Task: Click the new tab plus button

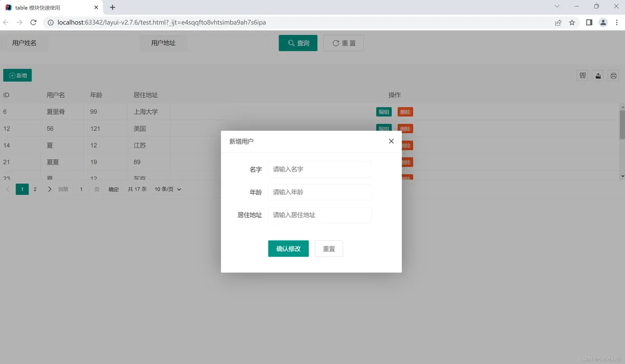Action: pos(112,7)
